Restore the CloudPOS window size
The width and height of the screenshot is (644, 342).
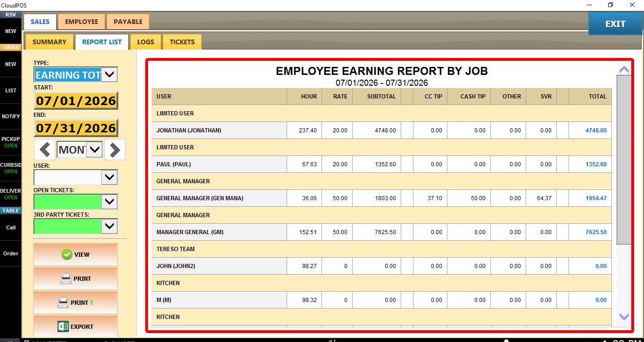coord(611,5)
